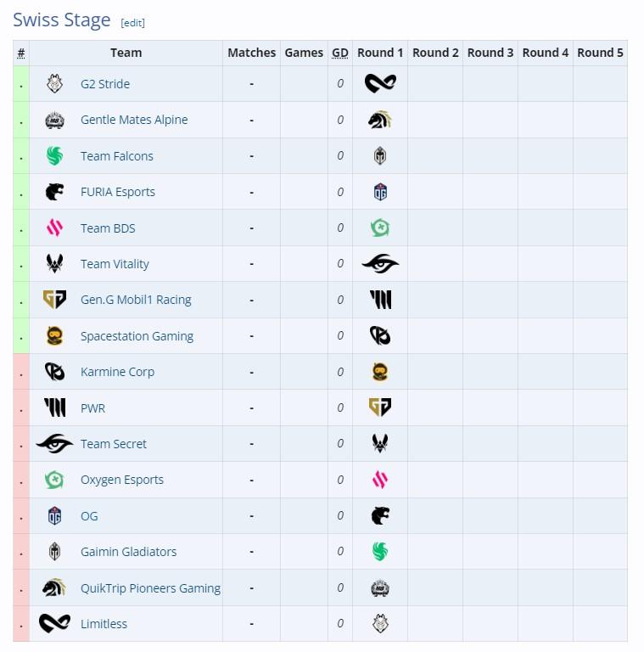The image size is (644, 652).
Task: Click Team BDS logo in Oxygen's Round 1 cell
Action: (x=380, y=480)
